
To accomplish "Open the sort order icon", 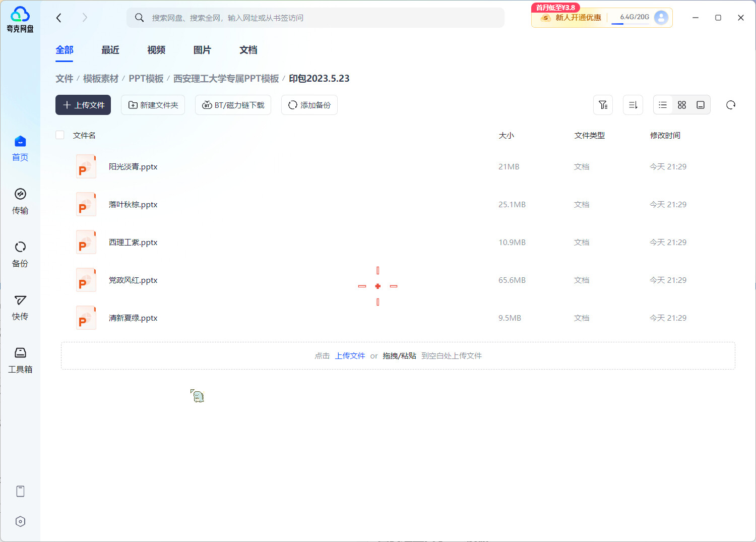I will tap(633, 105).
